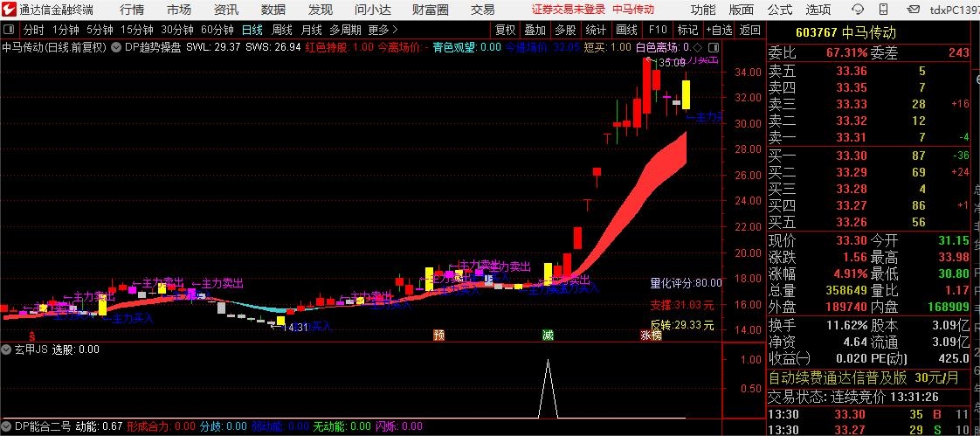Open the 交易 menu
The width and height of the screenshot is (980, 436).
point(482,10)
